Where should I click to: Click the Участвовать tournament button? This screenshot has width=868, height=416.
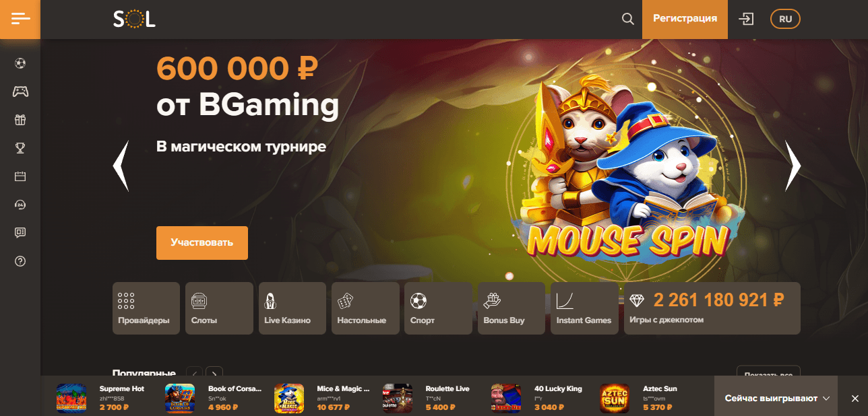pyautogui.click(x=202, y=242)
